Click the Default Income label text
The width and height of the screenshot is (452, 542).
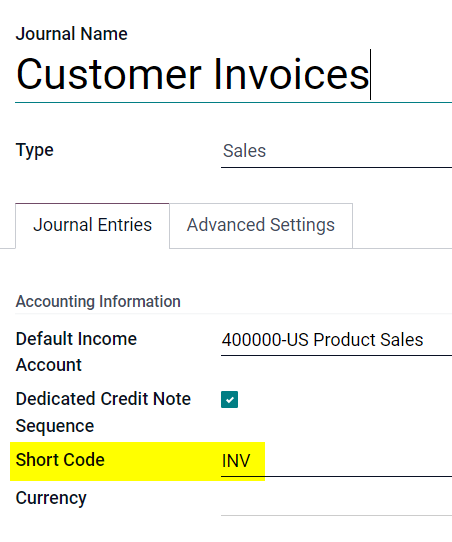[76, 339]
